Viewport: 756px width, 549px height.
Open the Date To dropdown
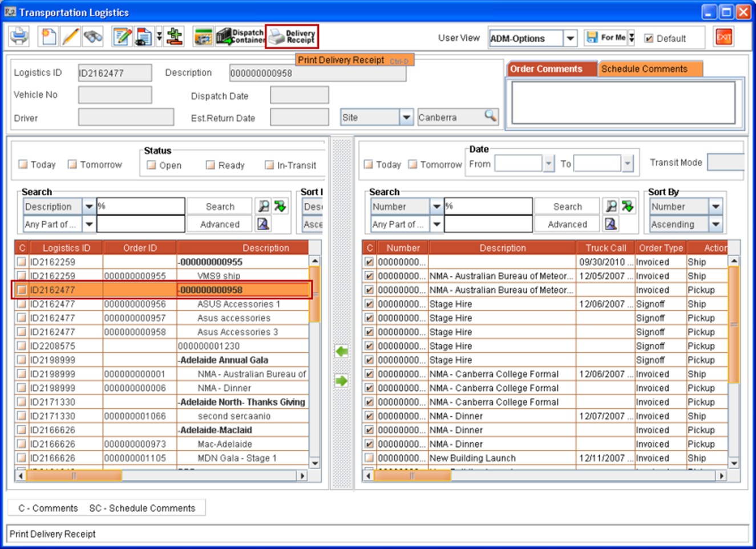click(628, 164)
